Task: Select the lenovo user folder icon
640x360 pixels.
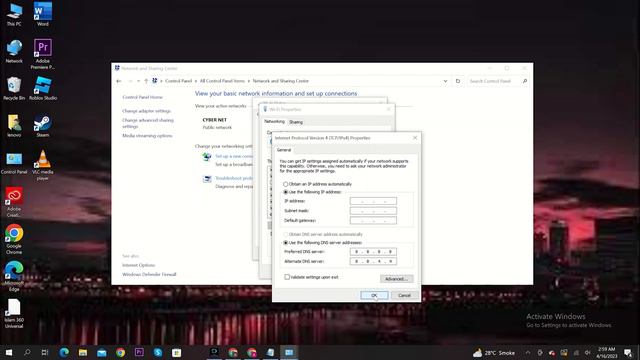Action: pyautogui.click(x=14, y=126)
